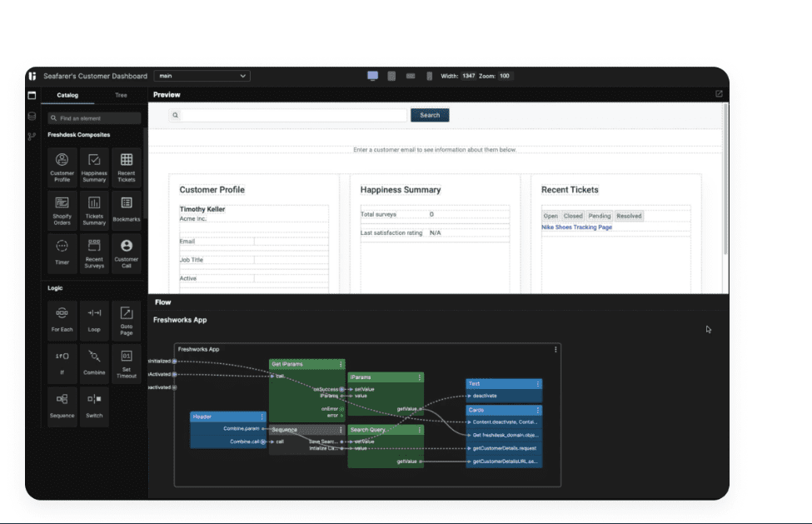
Task: Open the branch panel in left sidebar
Action: click(x=32, y=136)
